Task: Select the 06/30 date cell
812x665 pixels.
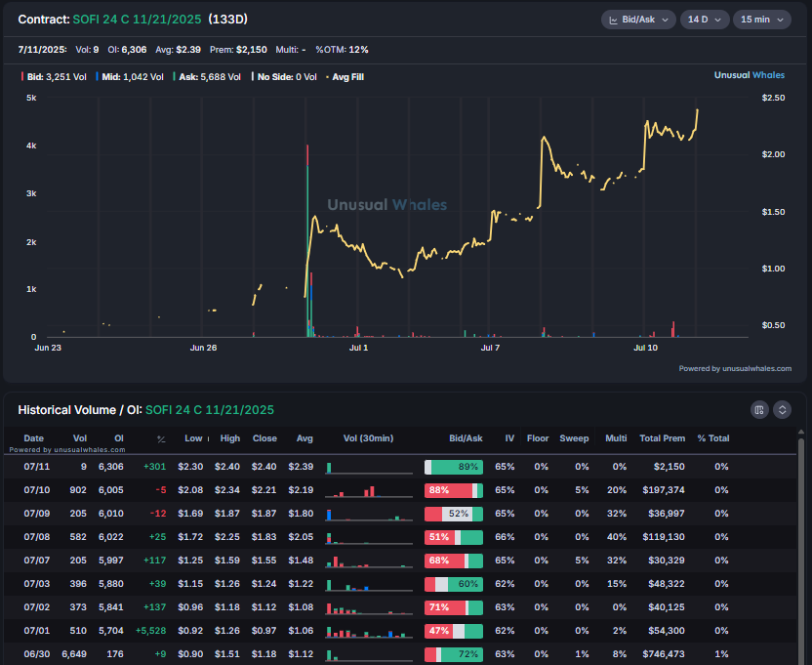Action: [37, 654]
